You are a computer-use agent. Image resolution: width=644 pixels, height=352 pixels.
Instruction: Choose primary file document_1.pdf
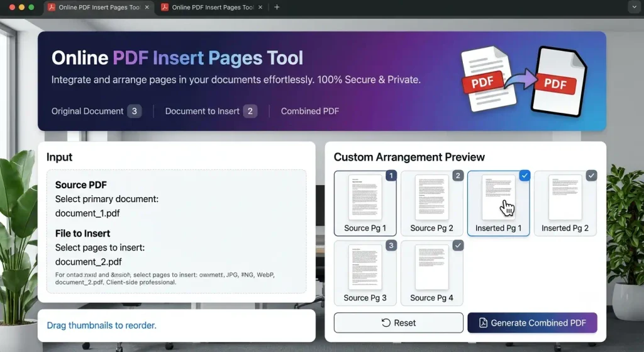(x=87, y=213)
